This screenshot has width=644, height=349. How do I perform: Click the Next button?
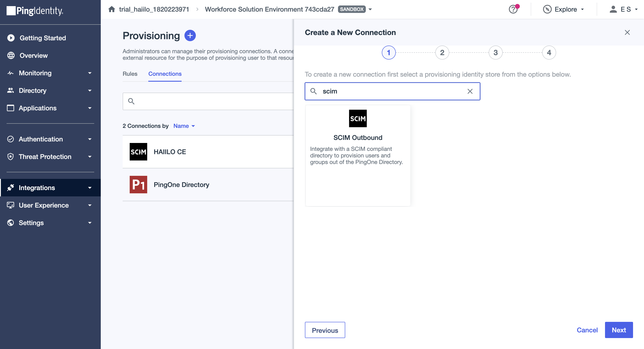[619, 330]
